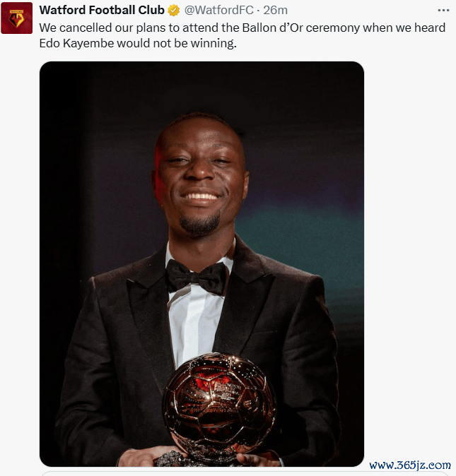Click the www.365jz.com watermark
Image resolution: width=456 pixels, height=476 pixels.
410,465
